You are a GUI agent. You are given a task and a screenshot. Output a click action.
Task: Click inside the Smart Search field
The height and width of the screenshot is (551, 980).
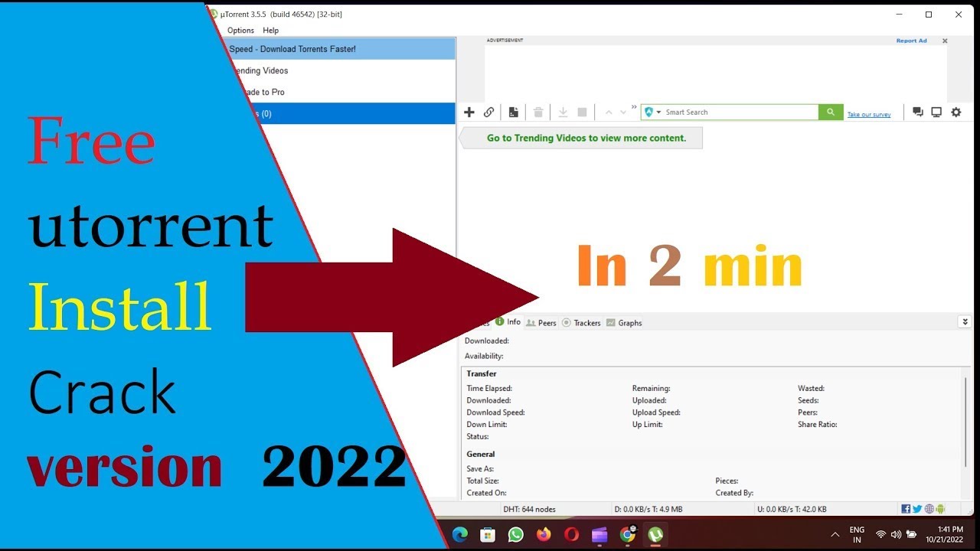point(739,112)
